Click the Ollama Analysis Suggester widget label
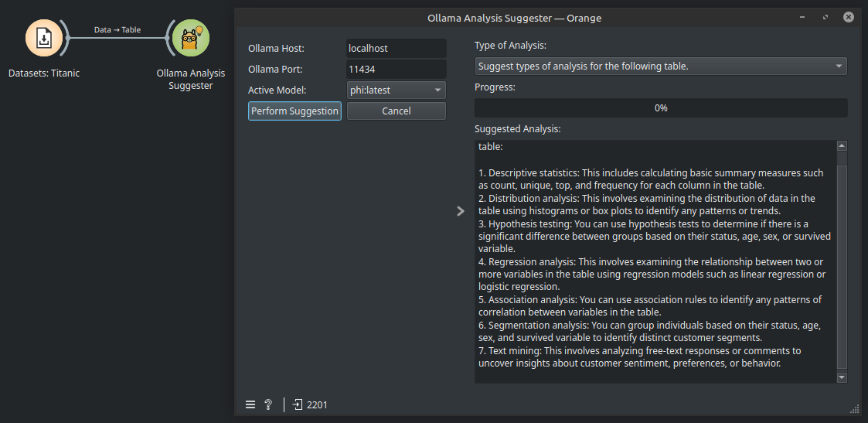This screenshot has width=868, height=423. [191, 79]
